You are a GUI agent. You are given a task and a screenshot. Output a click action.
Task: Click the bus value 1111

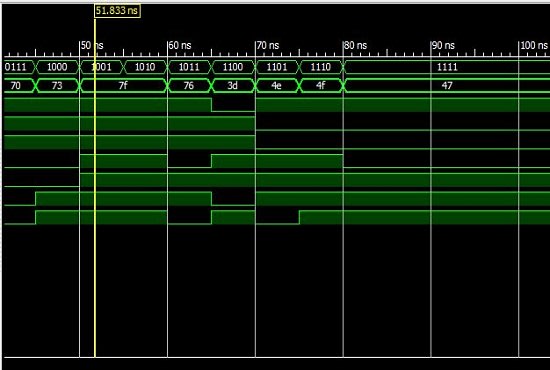point(447,67)
